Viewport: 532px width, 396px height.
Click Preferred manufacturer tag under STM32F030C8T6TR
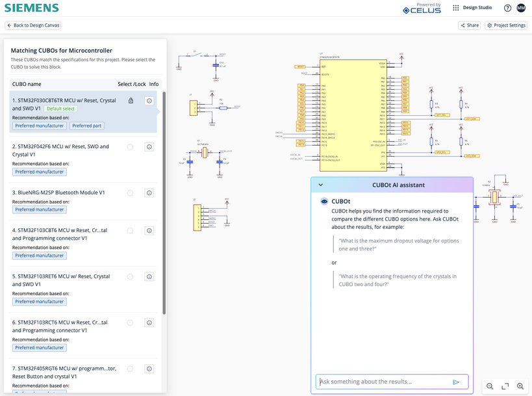point(40,125)
